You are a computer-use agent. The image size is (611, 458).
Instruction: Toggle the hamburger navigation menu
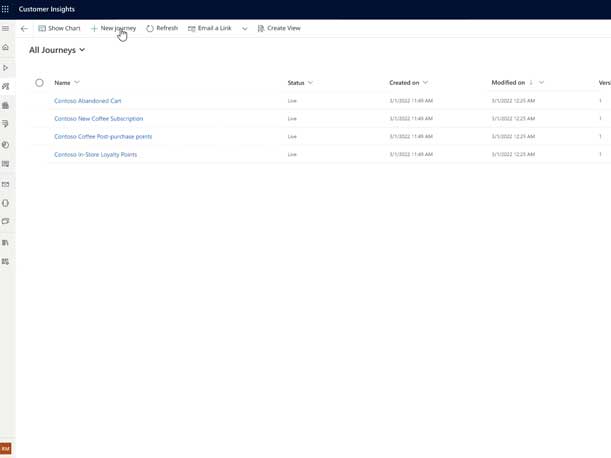(x=6, y=28)
